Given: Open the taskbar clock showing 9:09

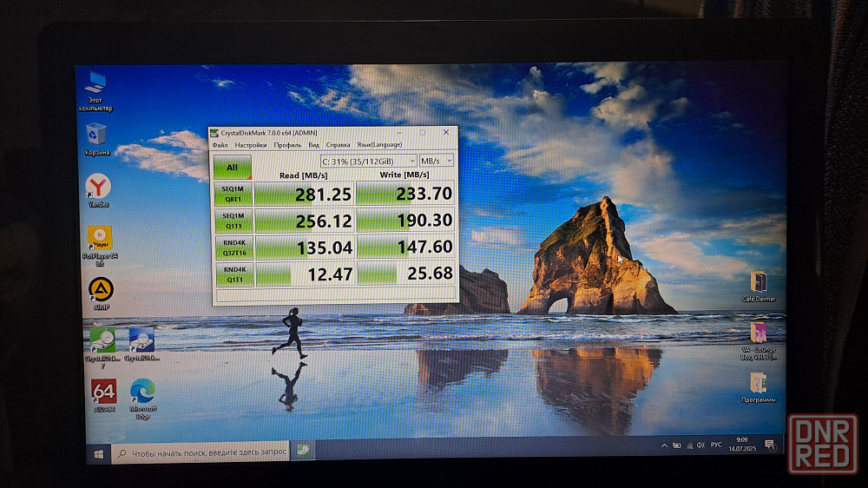Looking at the screenshot, I should pos(742,444).
